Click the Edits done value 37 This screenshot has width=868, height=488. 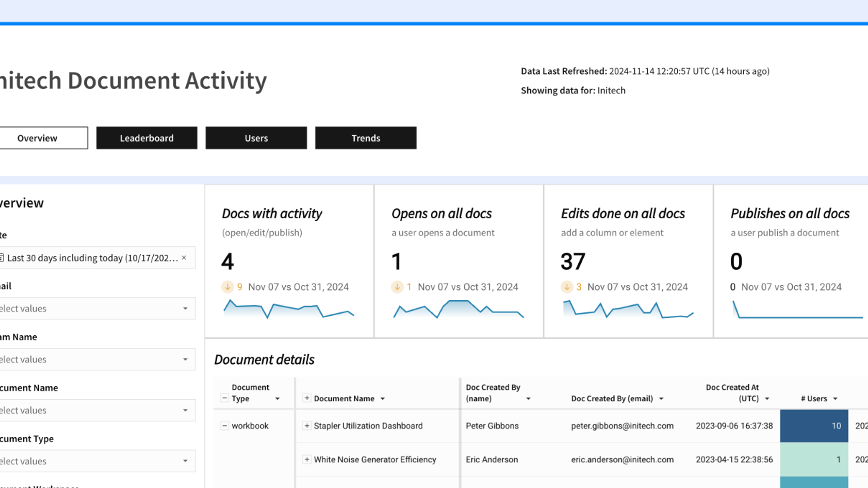[573, 261]
